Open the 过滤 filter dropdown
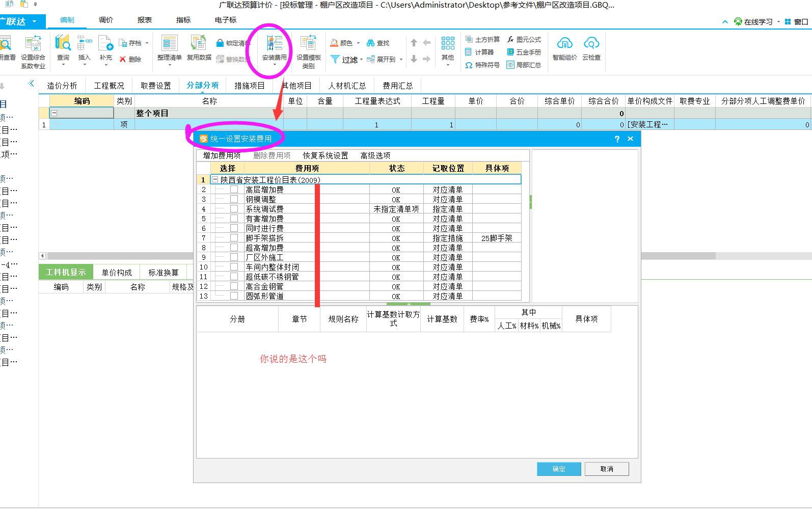Image resolution: width=812 pixels, height=509 pixels. tap(361, 60)
